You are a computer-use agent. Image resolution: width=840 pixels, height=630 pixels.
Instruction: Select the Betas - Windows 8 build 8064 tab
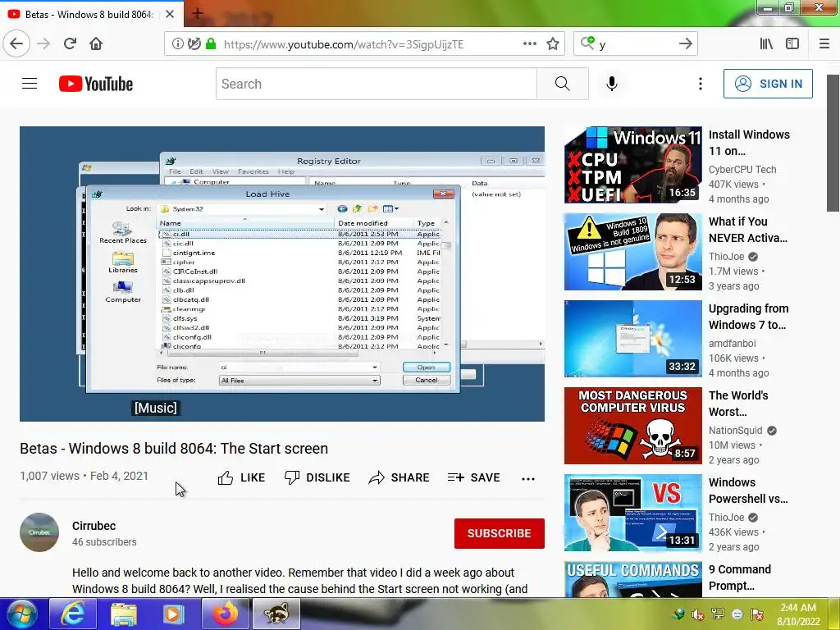click(x=92, y=14)
